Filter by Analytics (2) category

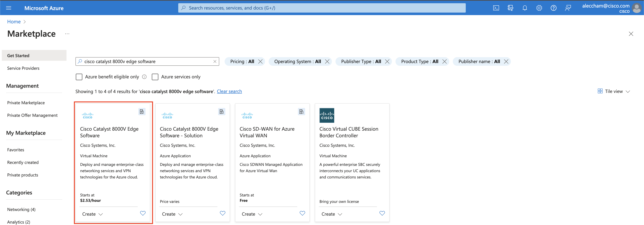(x=19, y=222)
